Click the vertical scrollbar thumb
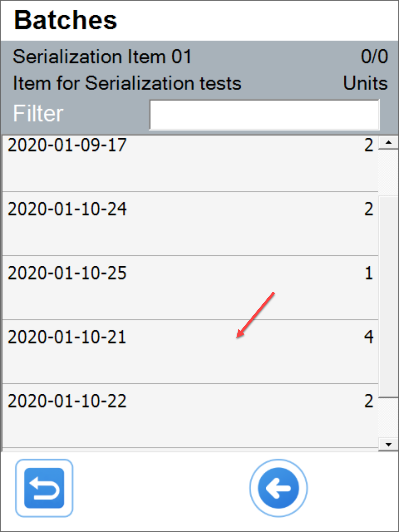 click(388, 296)
